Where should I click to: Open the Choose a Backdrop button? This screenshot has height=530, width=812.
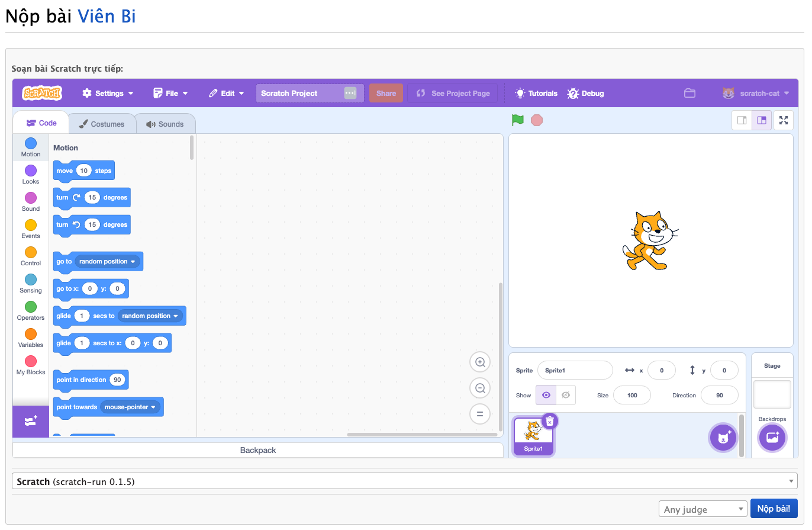coord(772,438)
